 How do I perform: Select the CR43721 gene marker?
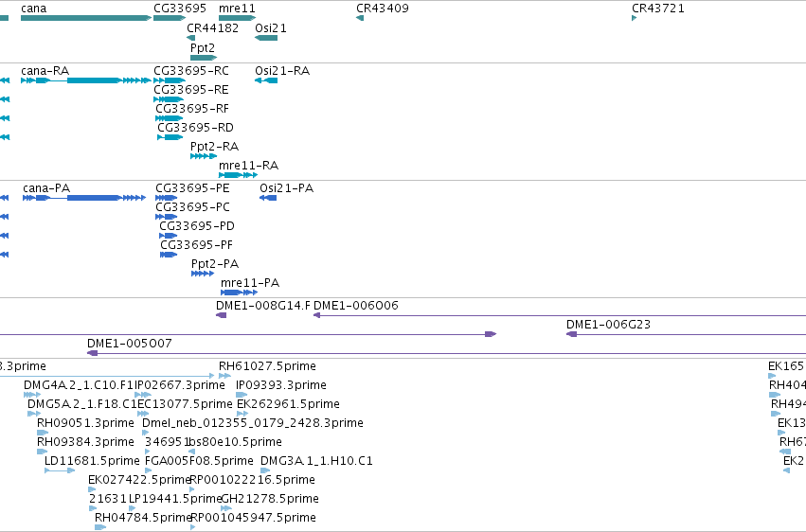point(635,18)
